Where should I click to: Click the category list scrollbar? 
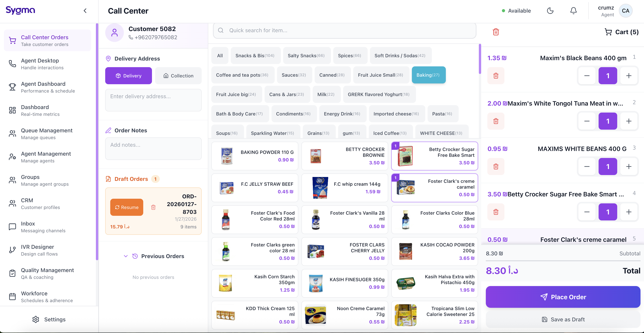point(480,59)
